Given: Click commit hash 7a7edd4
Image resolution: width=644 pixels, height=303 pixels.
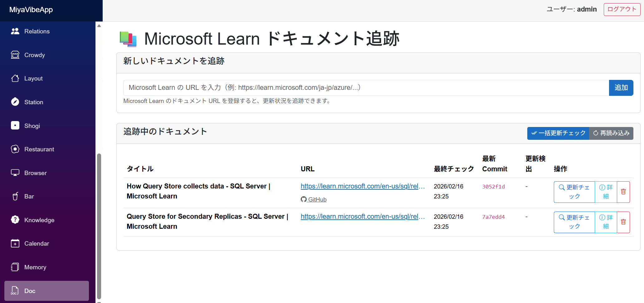Looking at the screenshot, I should [493, 217].
